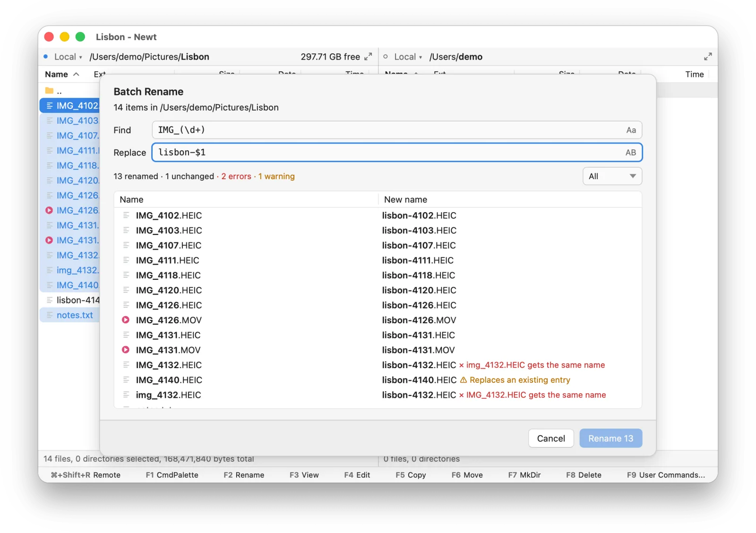Click the red movie icon of IMG_4126 in left pane
The width and height of the screenshot is (756, 533).
[49, 210]
